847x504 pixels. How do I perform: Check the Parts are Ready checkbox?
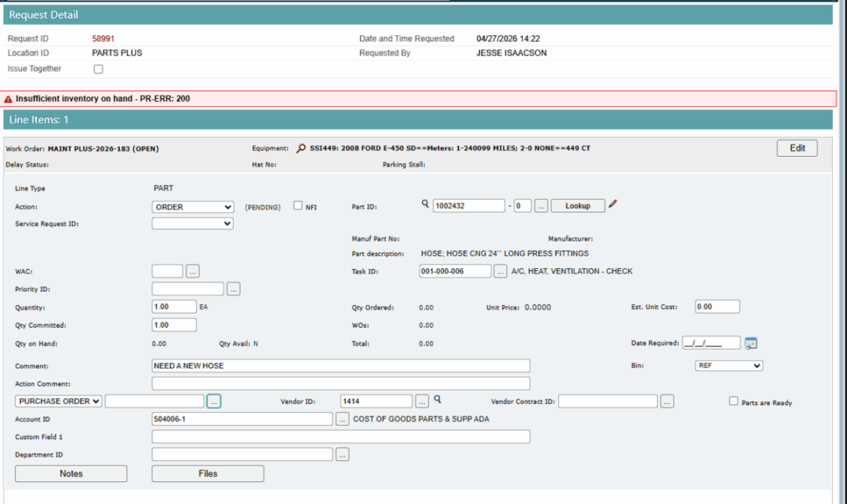tap(733, 401)
